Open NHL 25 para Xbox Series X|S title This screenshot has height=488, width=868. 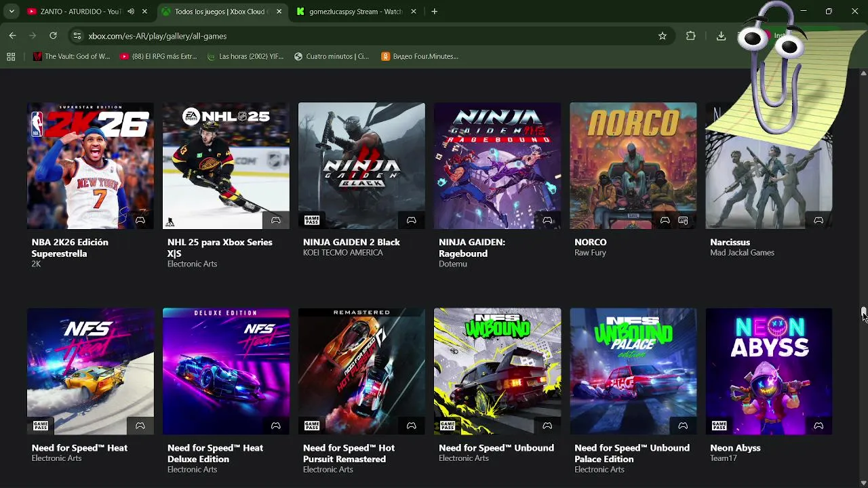[220, 248]
